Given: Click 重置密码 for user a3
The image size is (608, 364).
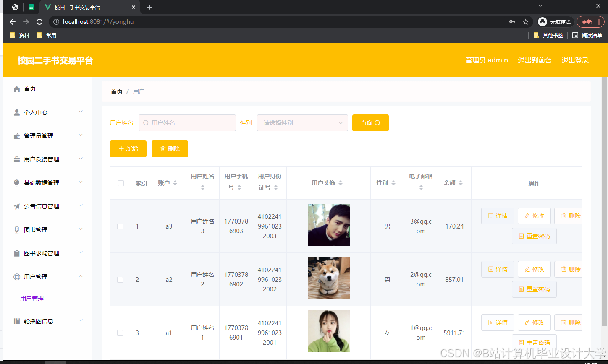Looking at the screenshot, I should point(534,236).
